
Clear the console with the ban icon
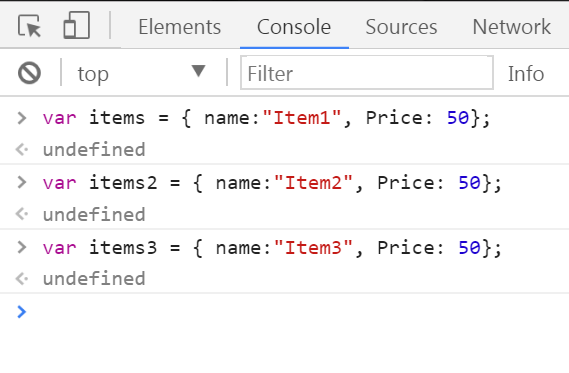coord(29,73)
